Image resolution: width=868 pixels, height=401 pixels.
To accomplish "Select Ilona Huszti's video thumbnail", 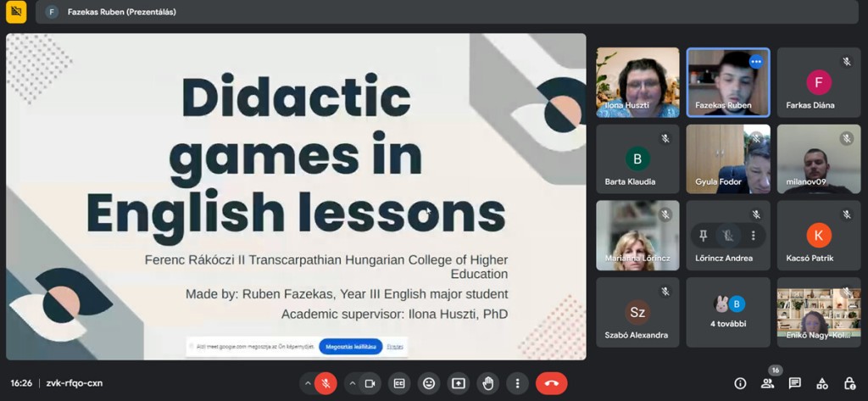I will pos(637,81).
